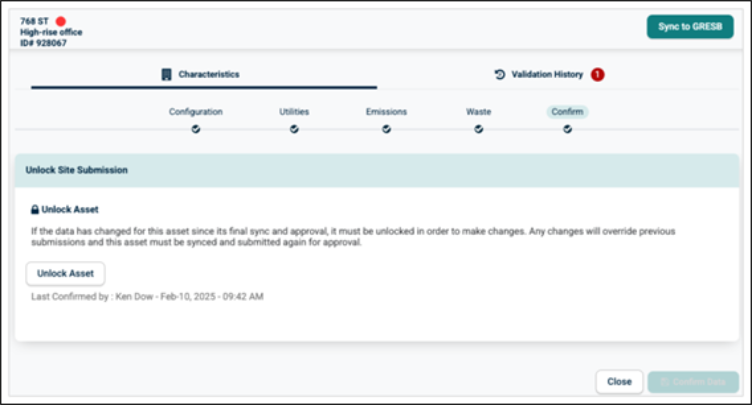Select the highlighted Confirm step
The width and height of the screenshot is (752, 405).
[x=567, y=112]
